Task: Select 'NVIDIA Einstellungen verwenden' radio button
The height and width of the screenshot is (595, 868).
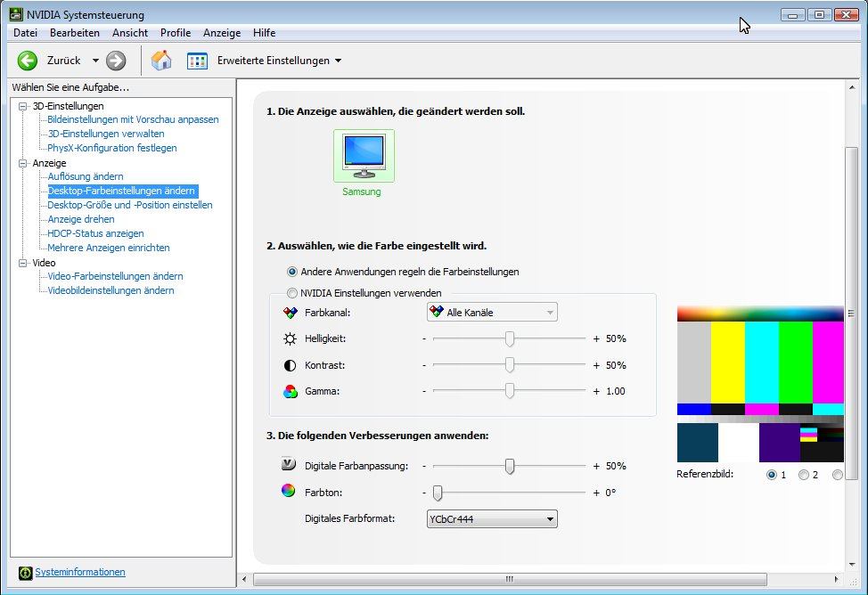Action: click(x=291, y=293)
